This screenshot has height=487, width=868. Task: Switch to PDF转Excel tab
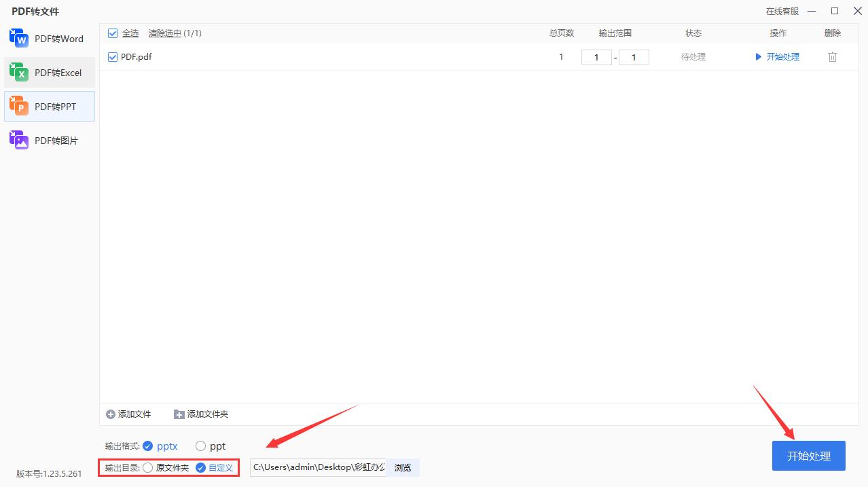point(50,73)
